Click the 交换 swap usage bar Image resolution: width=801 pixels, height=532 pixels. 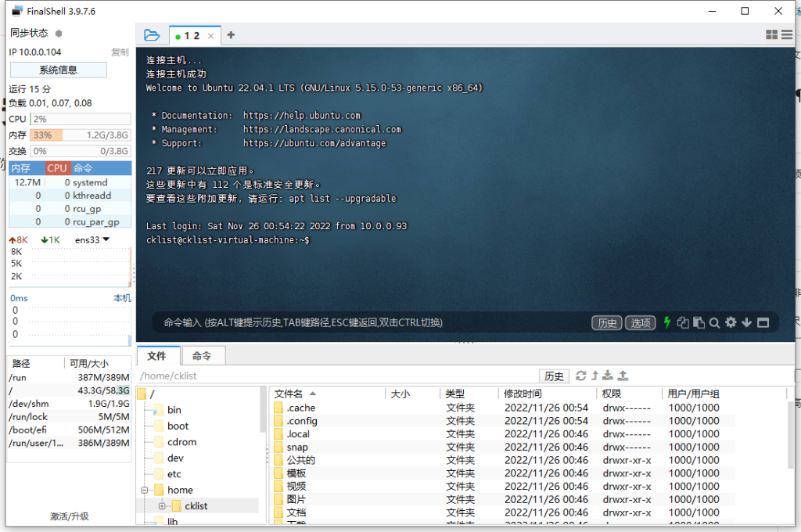coord(81,151)
